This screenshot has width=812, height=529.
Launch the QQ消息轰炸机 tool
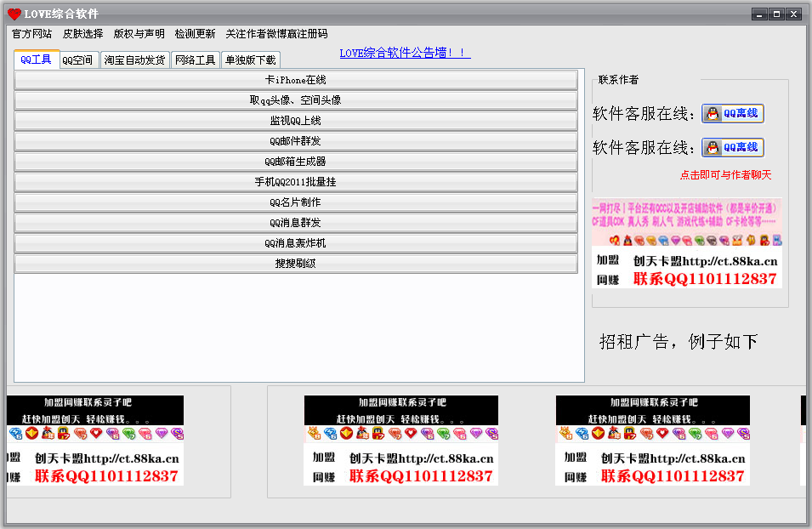(x=296, y=243)
